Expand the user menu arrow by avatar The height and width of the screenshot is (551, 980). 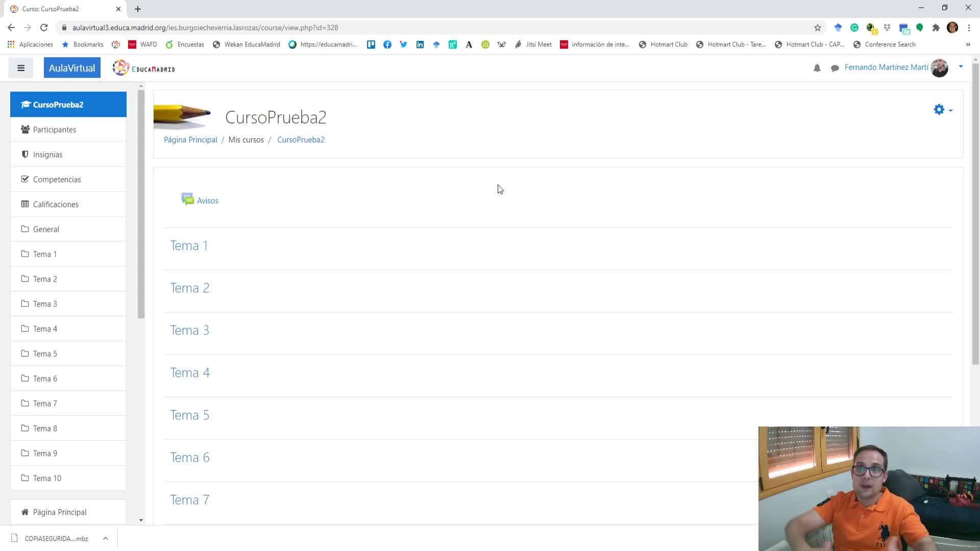pyautogui.click(x=961, y=66)
